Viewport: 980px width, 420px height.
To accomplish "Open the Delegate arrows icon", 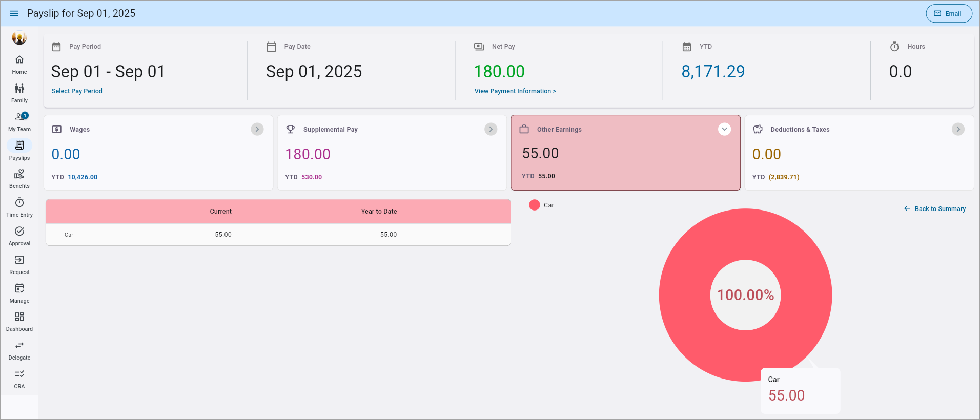I will coord(19,346).
